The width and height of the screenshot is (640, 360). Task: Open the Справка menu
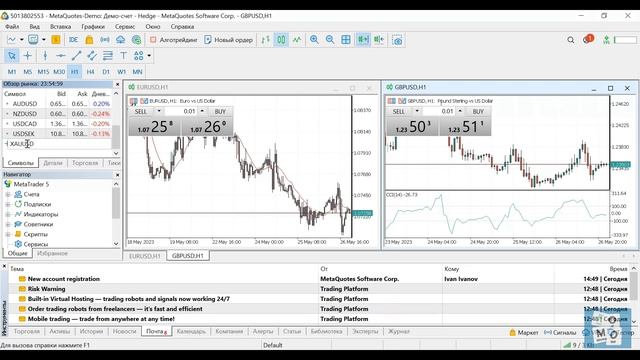182,27
